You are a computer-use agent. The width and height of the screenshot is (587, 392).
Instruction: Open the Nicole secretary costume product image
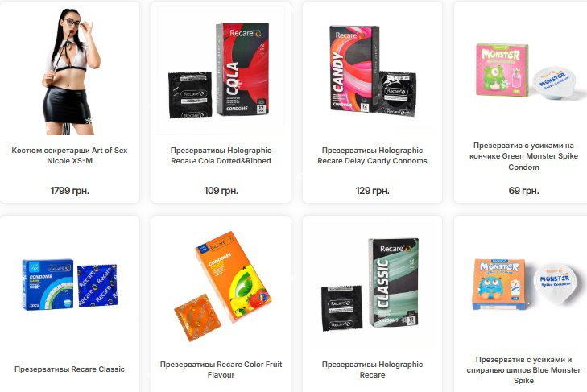69,71
